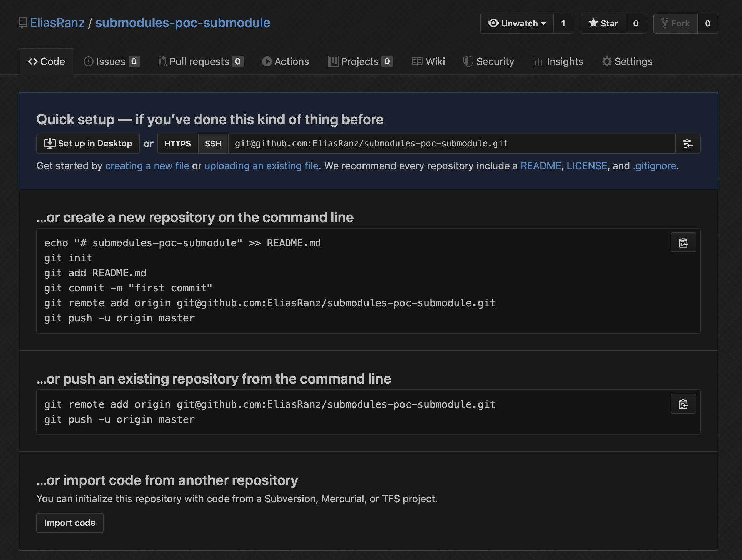This screenshot has height=560, width=742.
Task: Open the uploading an existing file link
Action: [x=261, y=166]
